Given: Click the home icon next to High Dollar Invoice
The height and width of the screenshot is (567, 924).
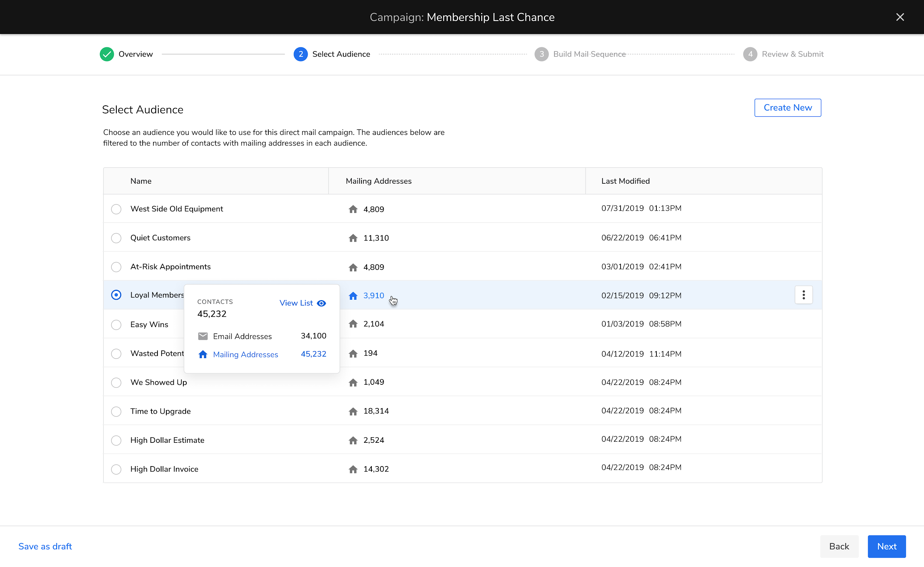Looking at the screenshot, I should click(x=353, y=469).
